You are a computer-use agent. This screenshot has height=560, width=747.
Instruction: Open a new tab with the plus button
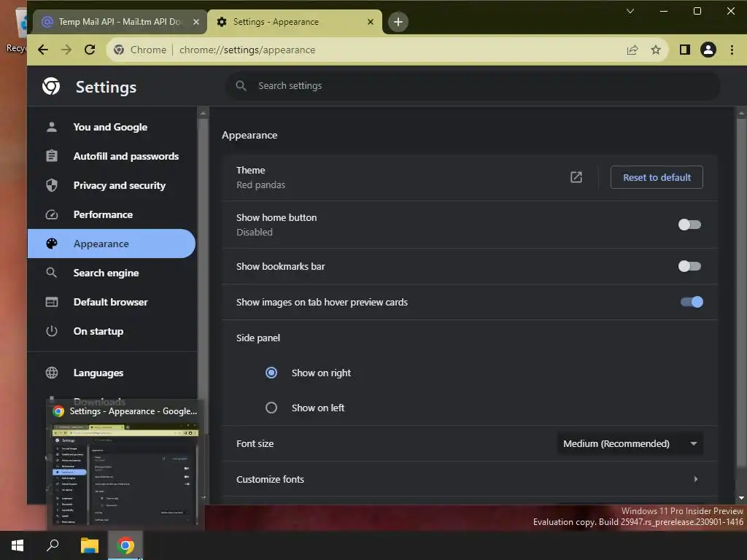pyautogui.click(x=398, y=22)
